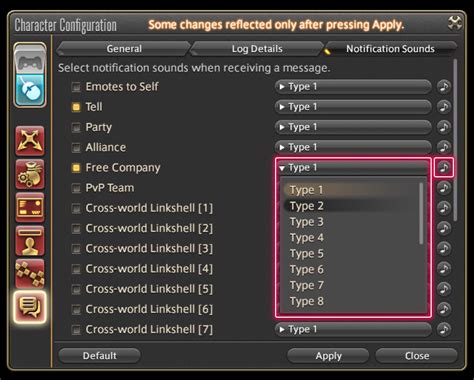Image resolution: width=474 pixels, height=380 pixels.
Task: Play the Free Company notification sound preview
Action: (444, 167)
